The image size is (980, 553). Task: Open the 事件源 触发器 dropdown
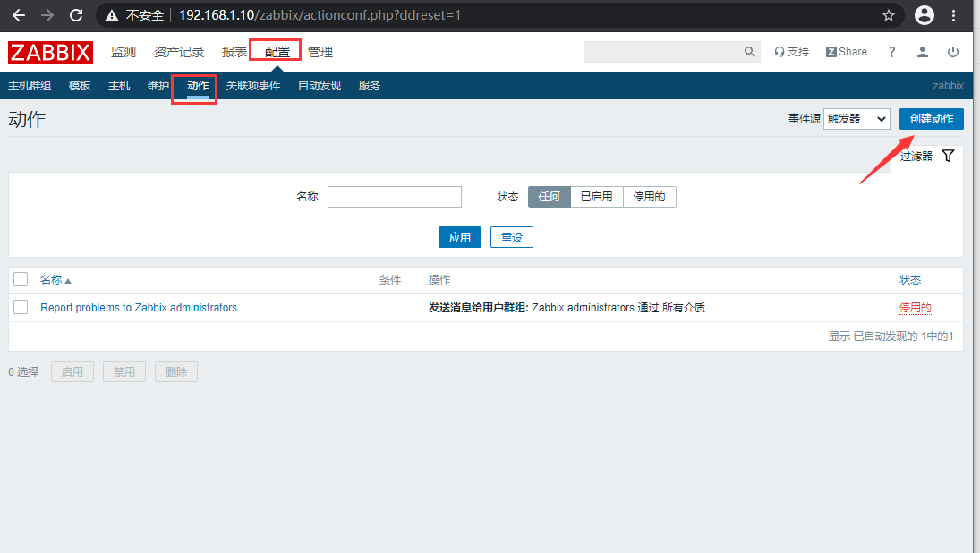(x=856, y=119)
